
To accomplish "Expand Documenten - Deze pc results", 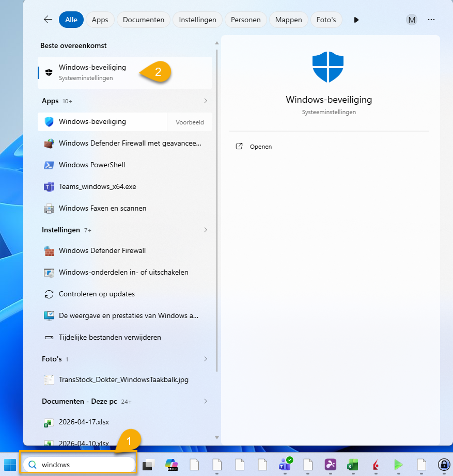I will click(206, 401).
